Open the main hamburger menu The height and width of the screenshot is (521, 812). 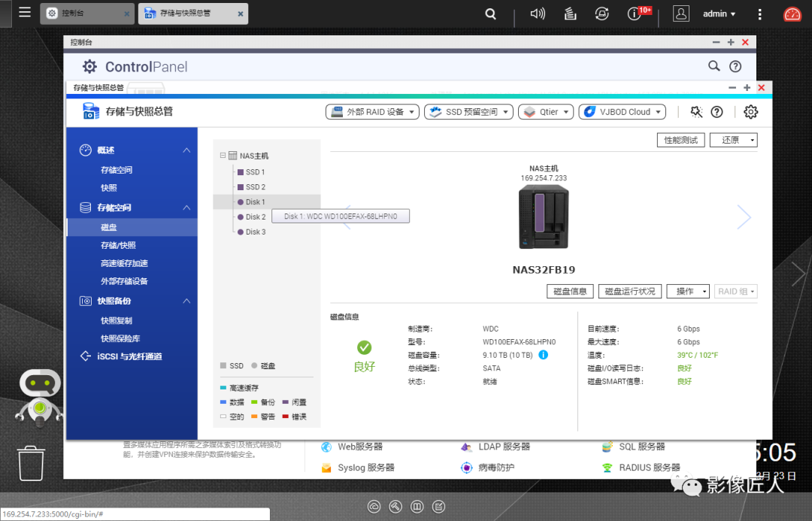[x=25, y=13]
